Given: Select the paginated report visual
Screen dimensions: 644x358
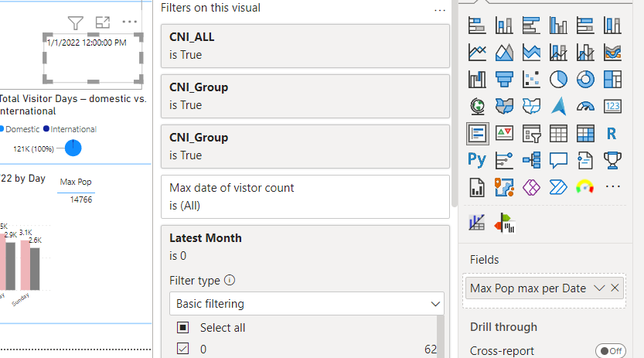Looking at the screenshot, I should [x=477, y=187].
